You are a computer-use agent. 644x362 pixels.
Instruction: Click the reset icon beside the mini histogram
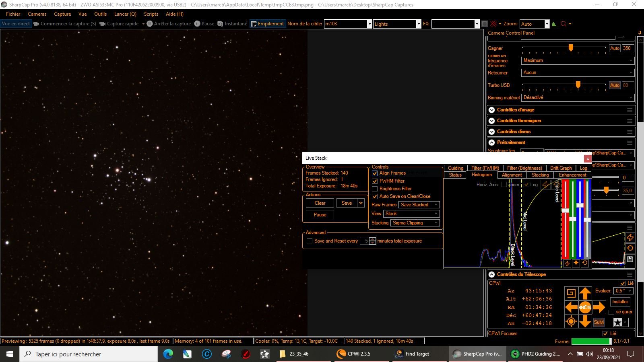630,248
